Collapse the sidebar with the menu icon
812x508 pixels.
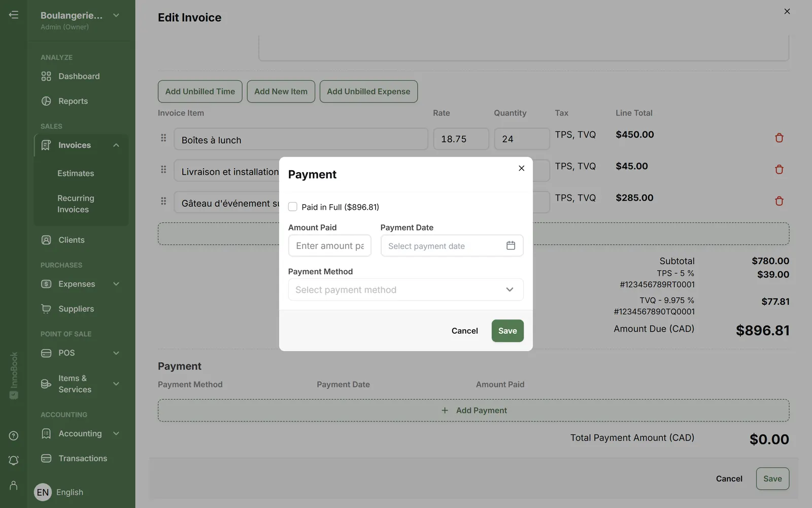click(14, 15)
